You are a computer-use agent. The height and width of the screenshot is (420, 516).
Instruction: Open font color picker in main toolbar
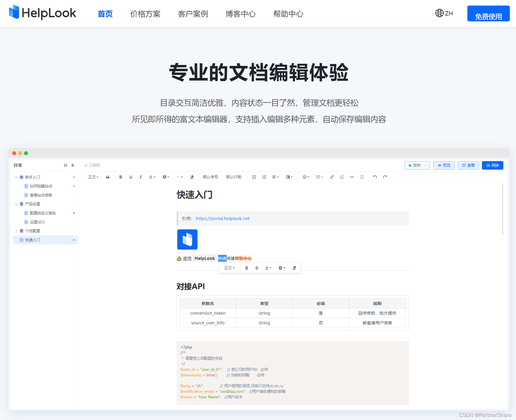[152, 177]
